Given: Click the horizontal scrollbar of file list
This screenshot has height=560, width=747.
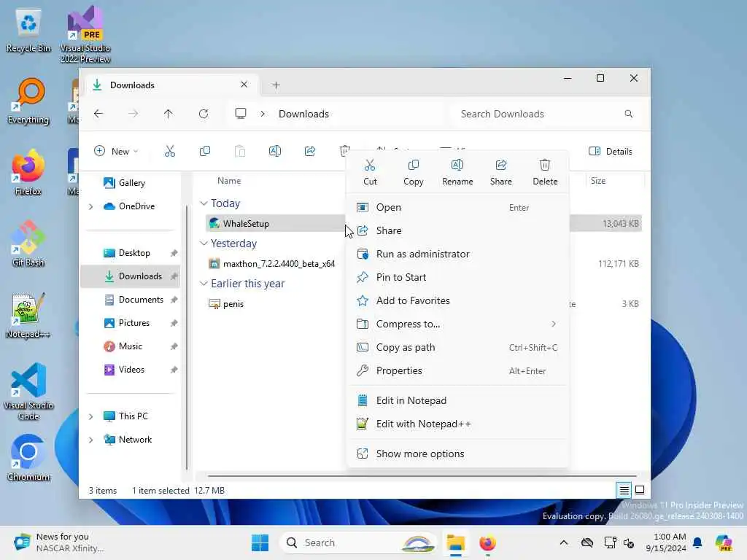Looking at the screenshot, I should pyautogui.click(x=422, y=475).
